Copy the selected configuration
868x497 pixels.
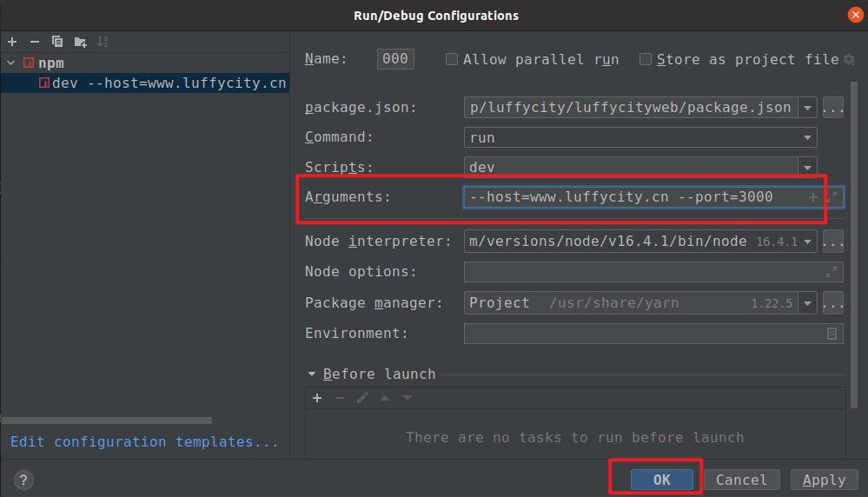[x=57, y=42]
